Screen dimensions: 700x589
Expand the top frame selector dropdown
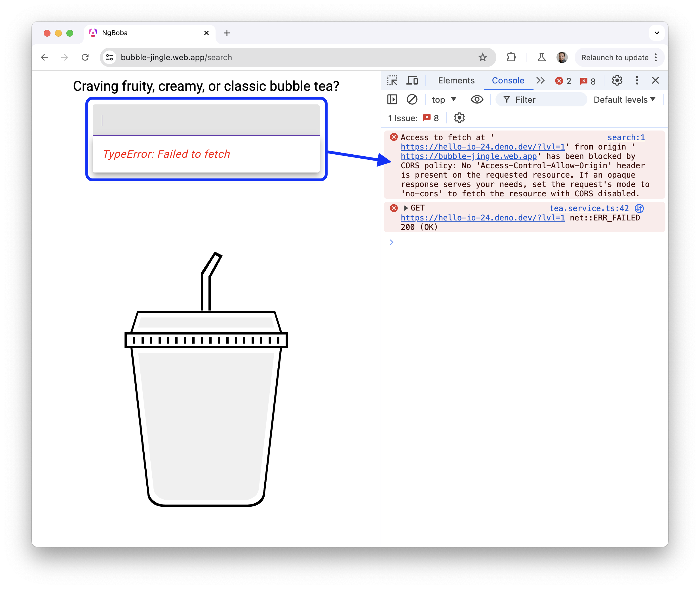point(445,99)
